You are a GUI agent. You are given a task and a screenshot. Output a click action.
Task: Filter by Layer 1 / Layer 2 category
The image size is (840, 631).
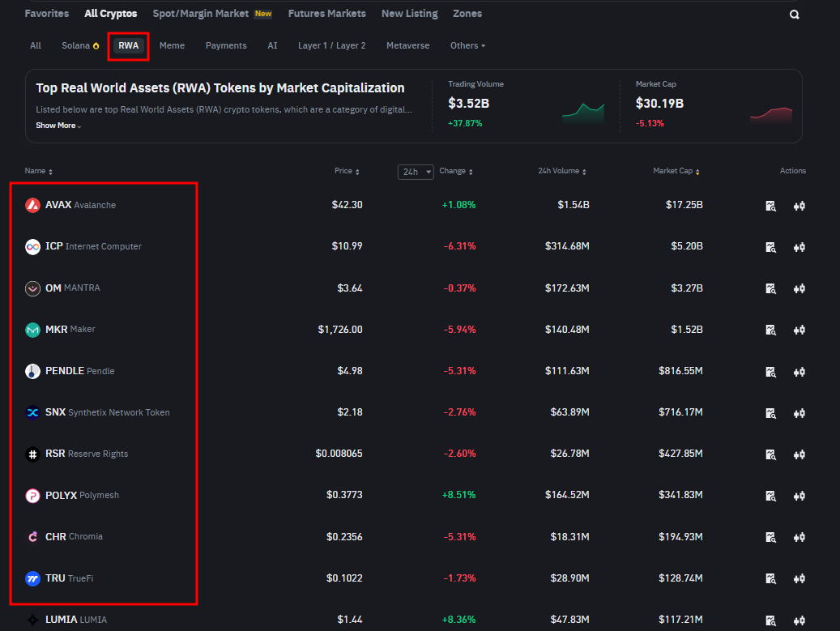(331, 45)
